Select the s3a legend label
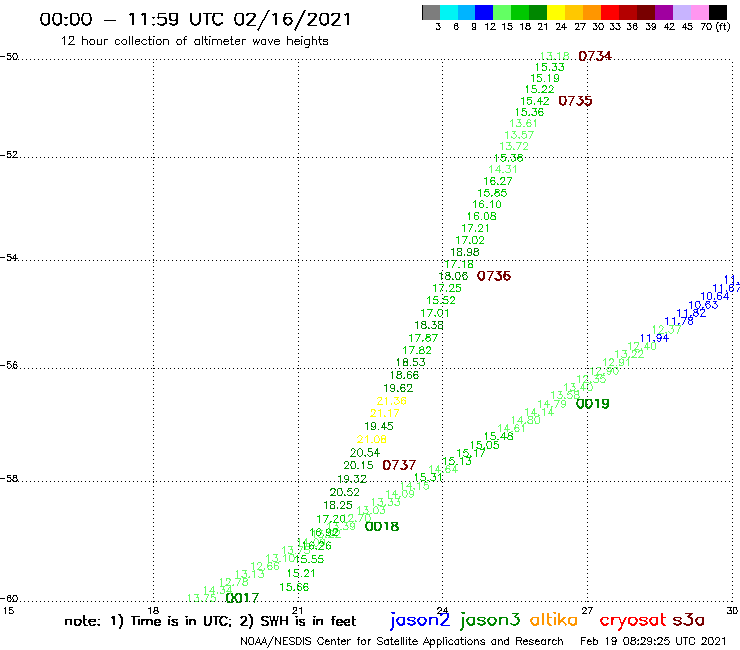 click(x=688, y=620)
